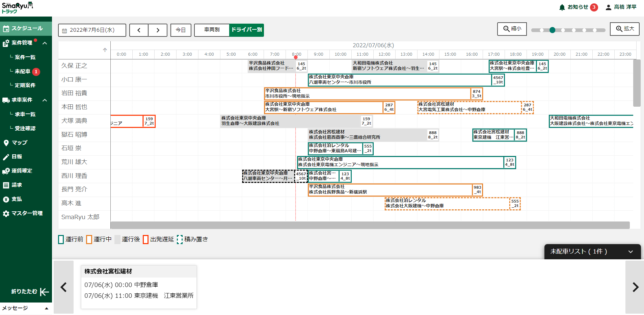The width and height of the screenshot is (644, 315).
Task: Jump to 今日
Action: pos(181,30)
